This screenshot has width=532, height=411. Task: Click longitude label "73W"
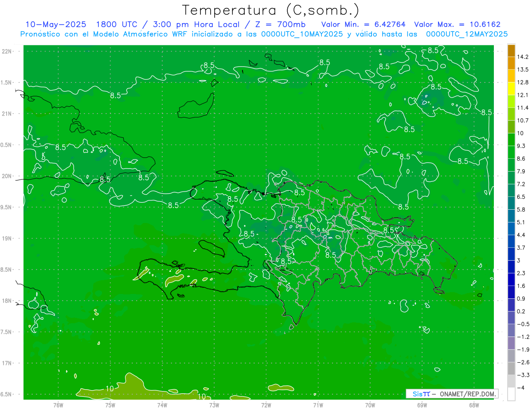tap(214, 405)
